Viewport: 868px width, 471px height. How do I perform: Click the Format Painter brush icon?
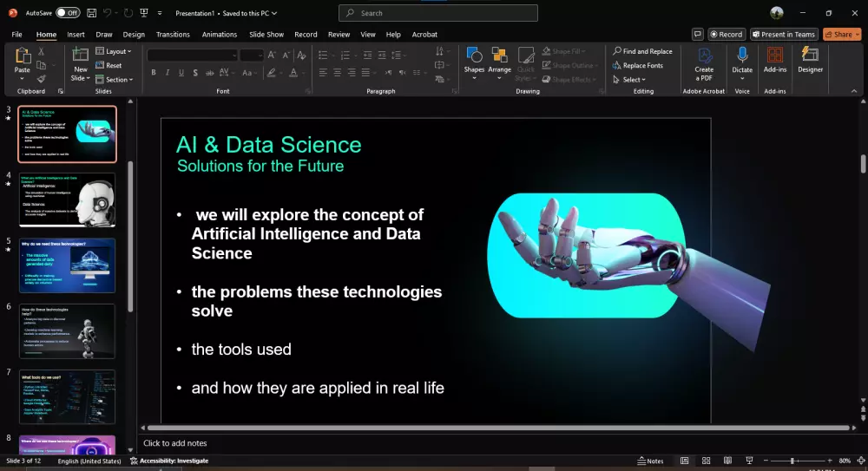point(41,79)
